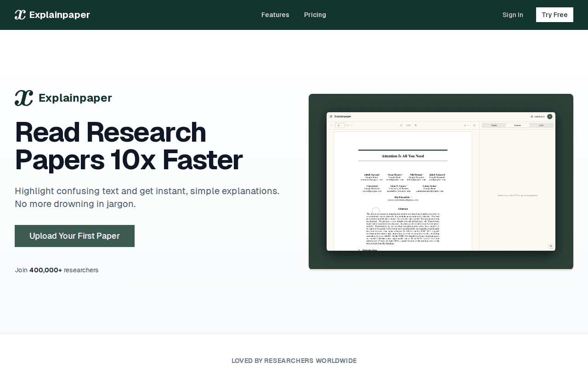The height and width of the screenshot is (368, 588).
Task: Click the Sign In link
Action: click(513, 15)
